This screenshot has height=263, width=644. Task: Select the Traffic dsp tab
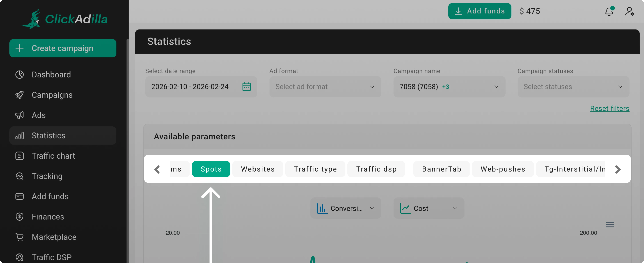coord(376,169)
